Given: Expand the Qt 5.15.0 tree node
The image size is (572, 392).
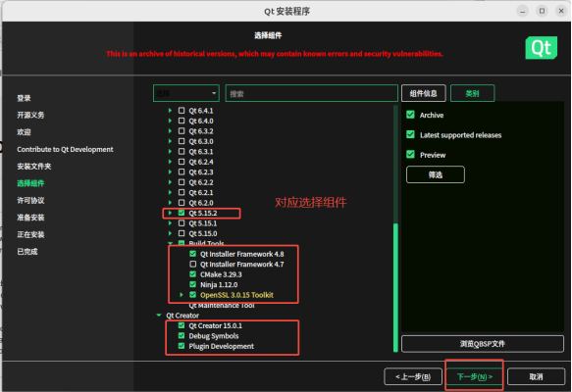Looking at the screenshot, I should 170,233.
